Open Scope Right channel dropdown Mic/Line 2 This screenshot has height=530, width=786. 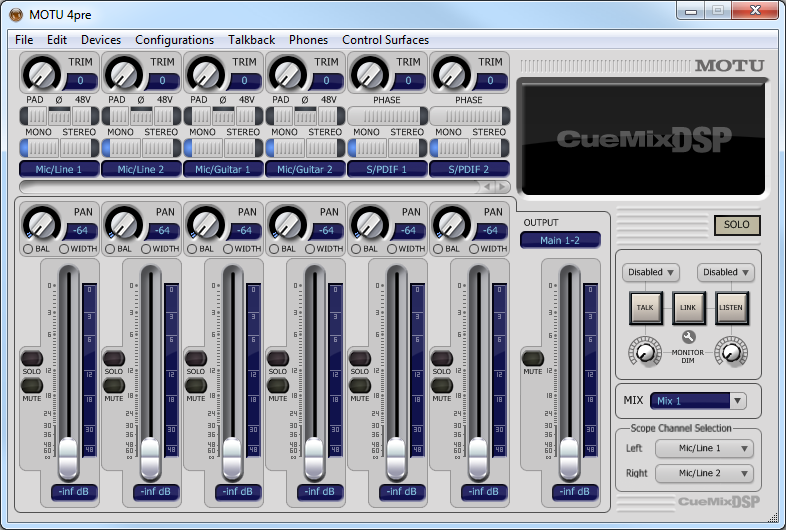(x=704, y=473)
